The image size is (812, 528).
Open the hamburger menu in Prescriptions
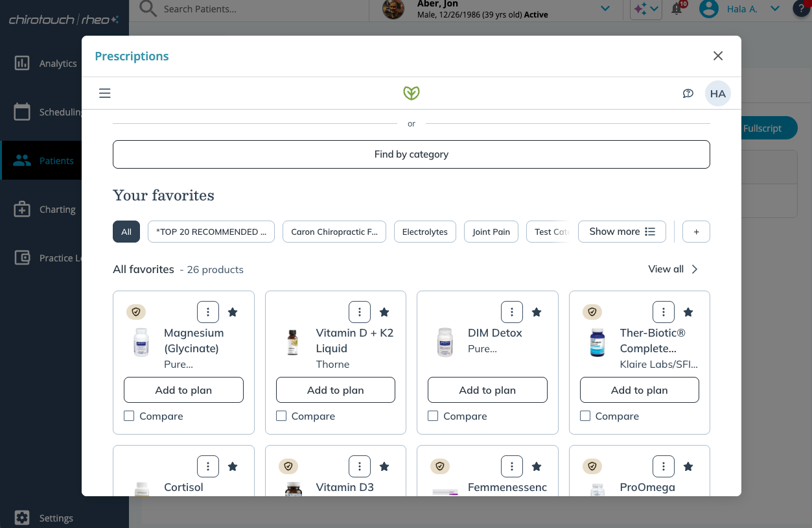pyautogui.click(x=105, y=93)
